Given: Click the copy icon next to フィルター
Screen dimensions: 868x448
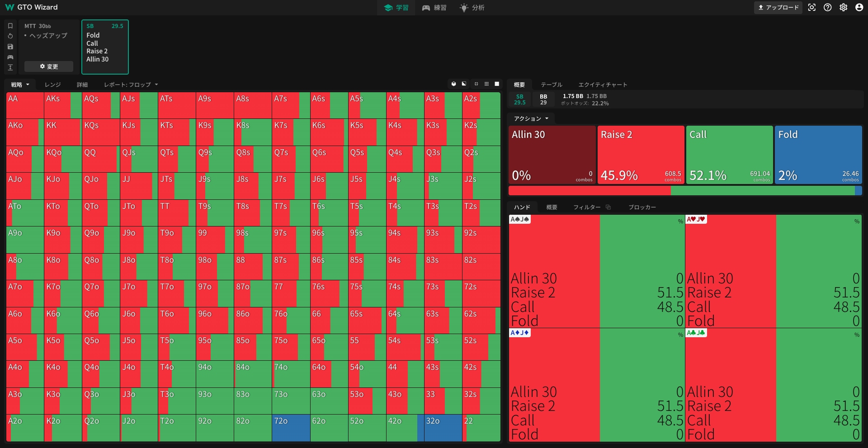Looking at the screenshot, I should pos(608,207).
